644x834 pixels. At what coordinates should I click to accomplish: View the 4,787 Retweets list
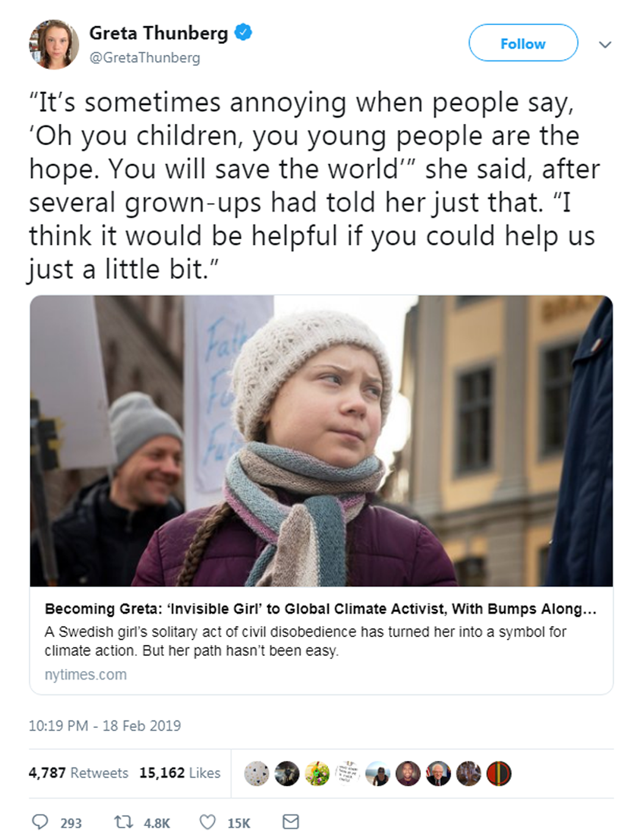78,773
